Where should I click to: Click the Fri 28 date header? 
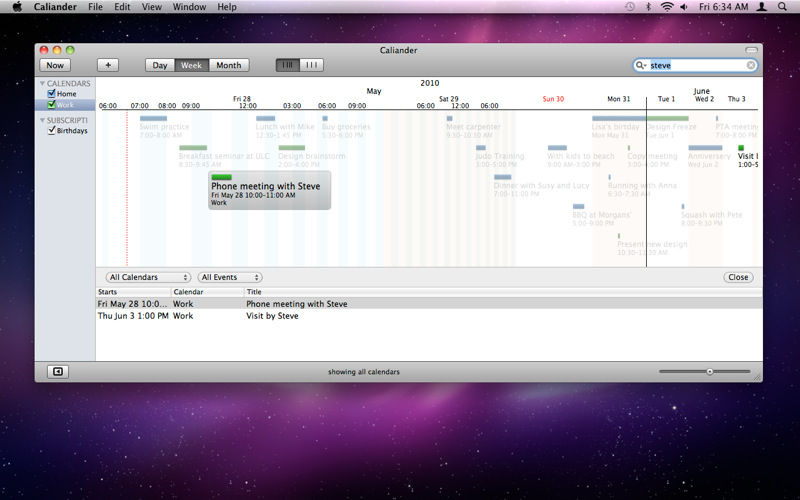coord(242,98)
